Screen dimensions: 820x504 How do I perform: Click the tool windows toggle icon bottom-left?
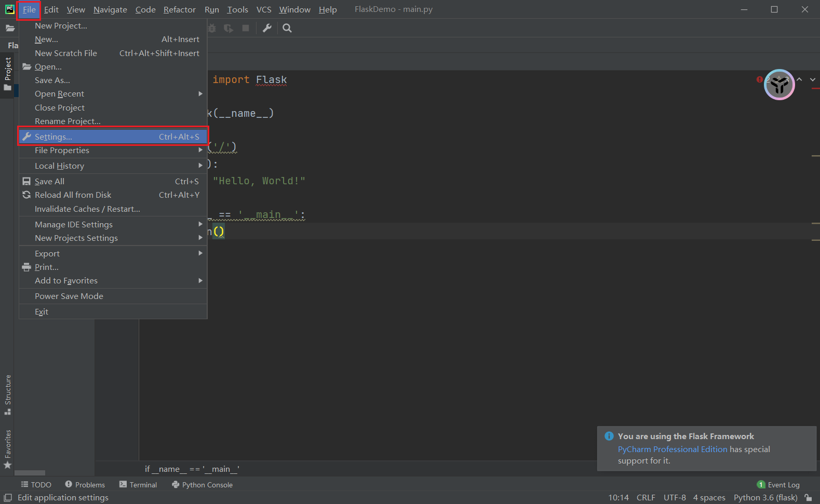coord(8,498)
